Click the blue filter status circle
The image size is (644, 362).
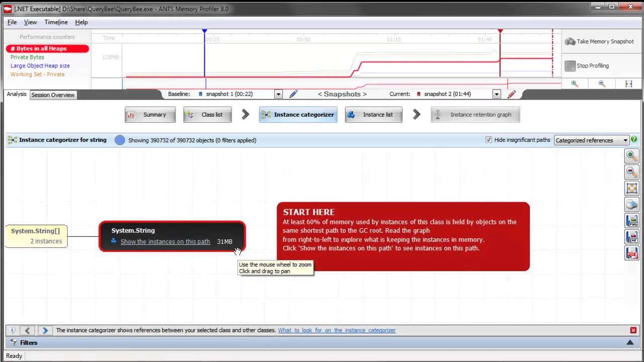point(120,140)
